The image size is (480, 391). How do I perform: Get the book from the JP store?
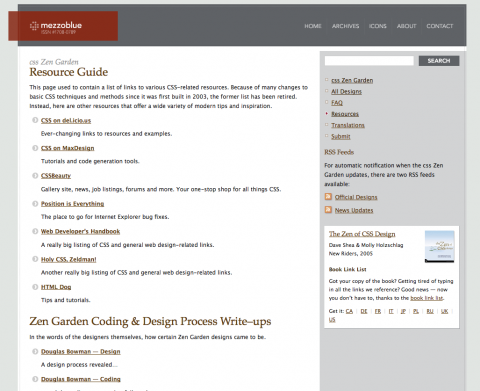pyautogui.click(x=403, y=311)
